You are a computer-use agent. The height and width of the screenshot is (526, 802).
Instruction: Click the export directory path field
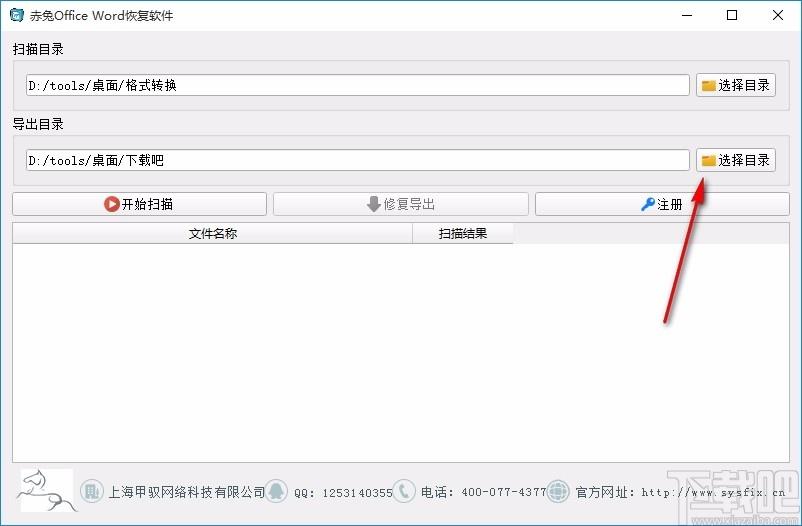click(x=358, y=160)
